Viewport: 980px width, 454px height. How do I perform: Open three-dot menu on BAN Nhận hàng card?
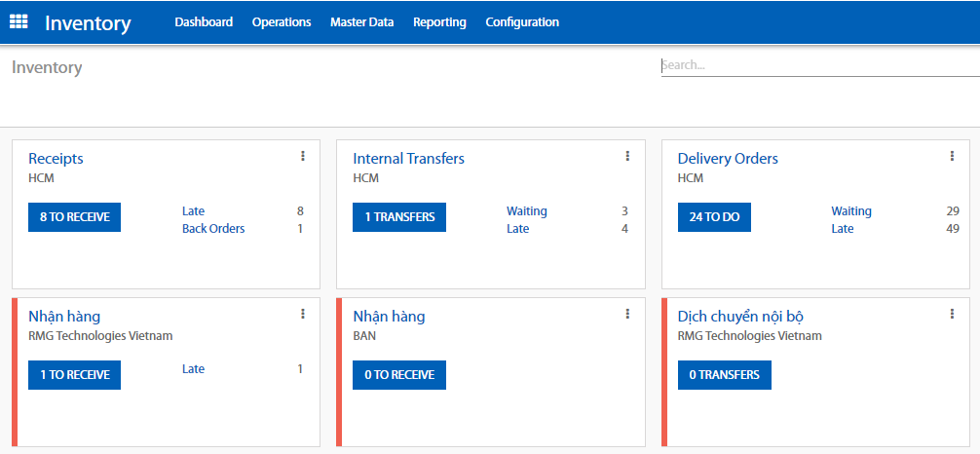click(627, 314)
